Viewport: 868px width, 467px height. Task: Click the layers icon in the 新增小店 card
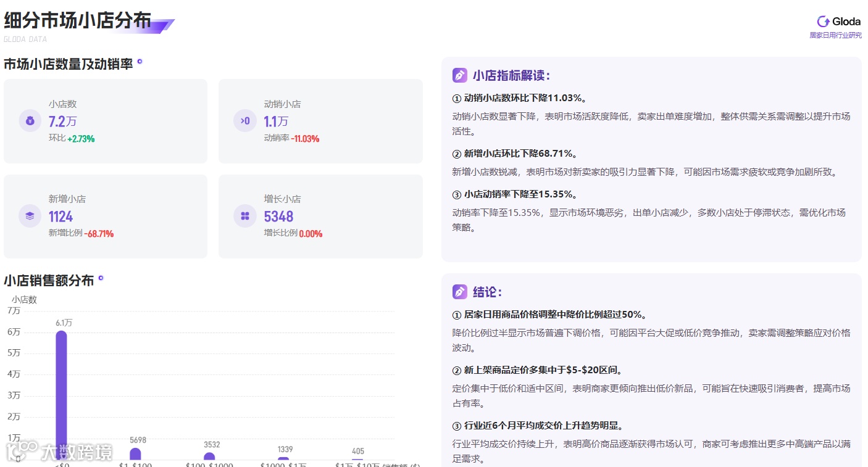point(30,216)
